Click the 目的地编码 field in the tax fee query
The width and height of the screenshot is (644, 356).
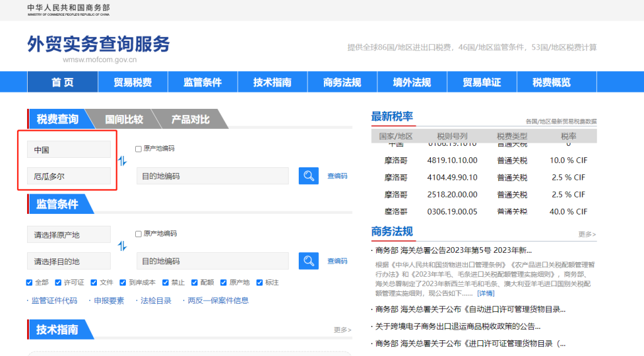(213, 175)
